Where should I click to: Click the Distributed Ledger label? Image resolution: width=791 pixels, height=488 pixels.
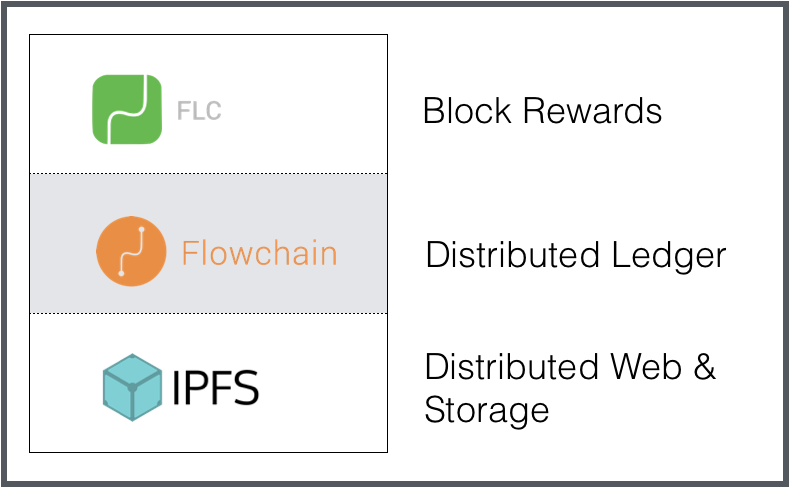click(x=575, y=255)
